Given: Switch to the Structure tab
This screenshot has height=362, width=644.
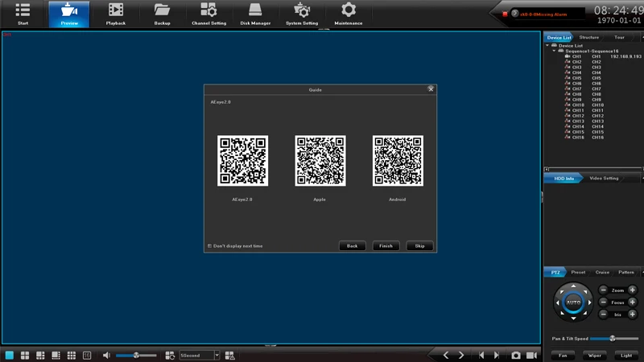Looking at the screenshot, I should click(589, 37).
